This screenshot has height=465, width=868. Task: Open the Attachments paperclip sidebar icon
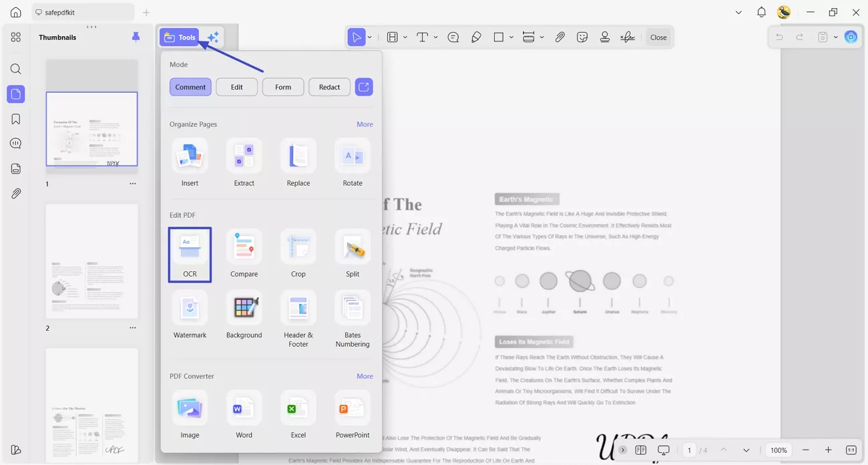[16, 194]
